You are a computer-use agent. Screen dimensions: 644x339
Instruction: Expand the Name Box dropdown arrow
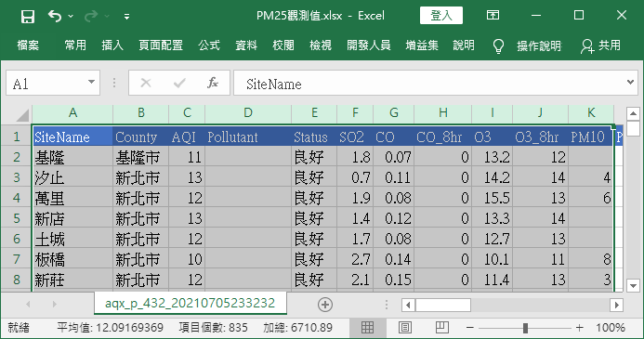[92, 82]
